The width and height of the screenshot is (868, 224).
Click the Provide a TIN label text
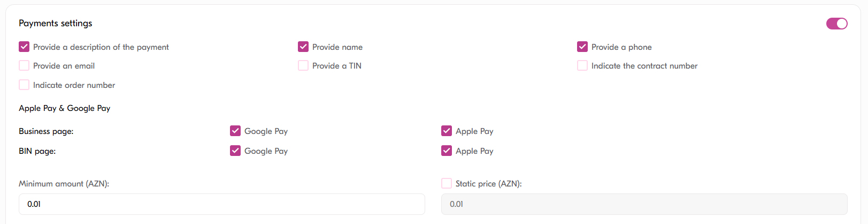[336, 66]
